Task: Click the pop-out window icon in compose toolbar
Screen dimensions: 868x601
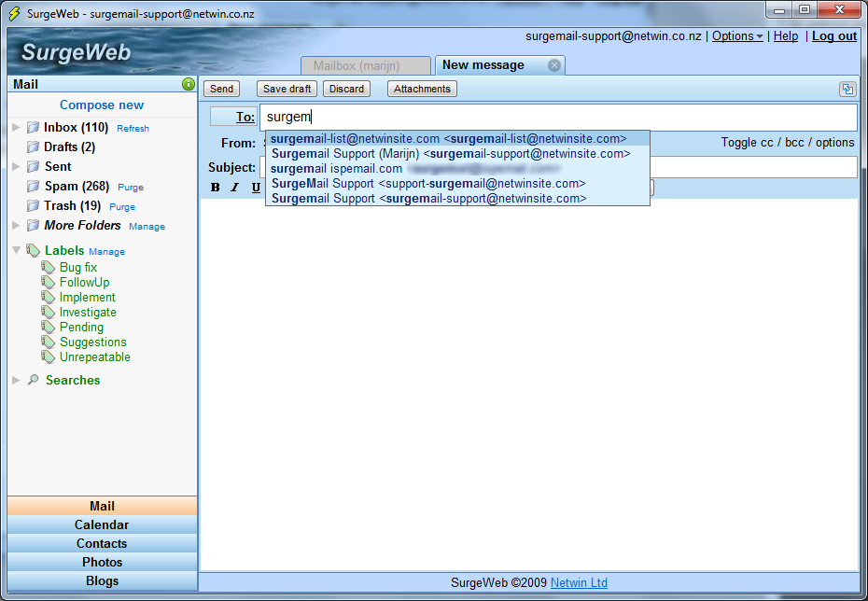Action: click(847, 90)
